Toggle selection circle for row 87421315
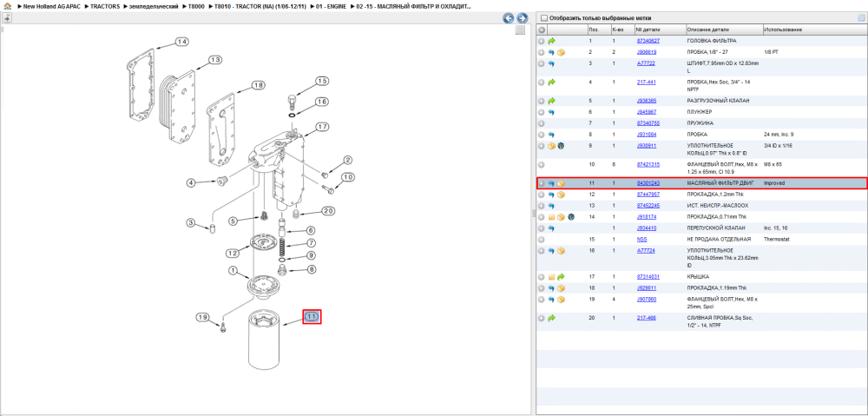 [x=542, y=164]
